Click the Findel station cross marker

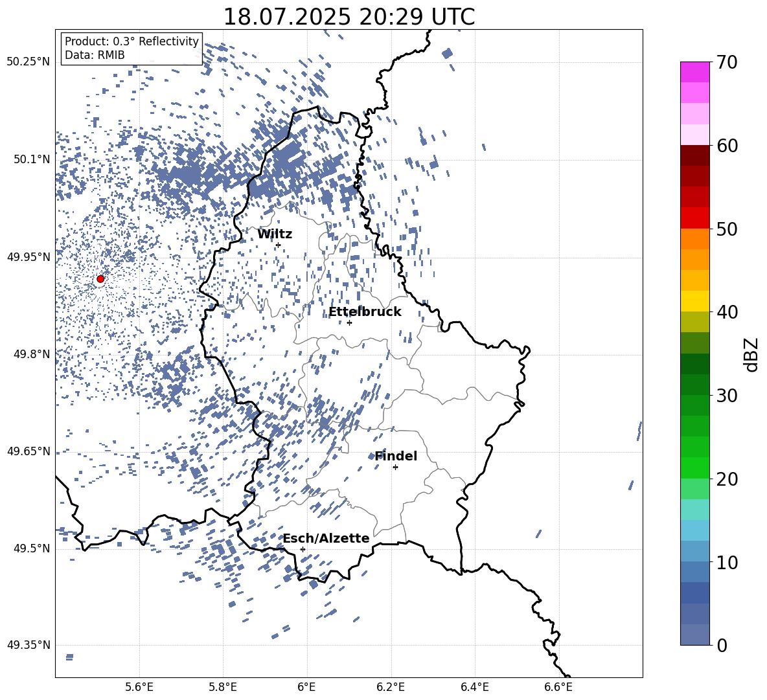(x=395, y=468)
